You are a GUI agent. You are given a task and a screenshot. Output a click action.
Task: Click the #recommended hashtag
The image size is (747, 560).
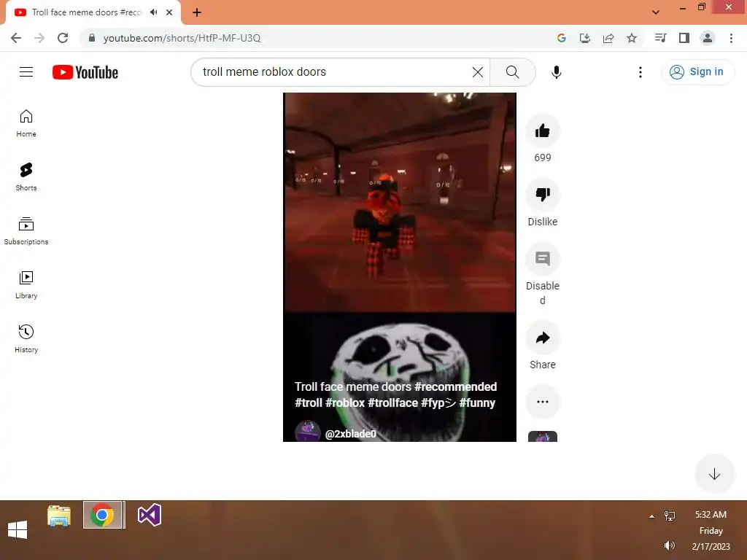coord(455,386)
